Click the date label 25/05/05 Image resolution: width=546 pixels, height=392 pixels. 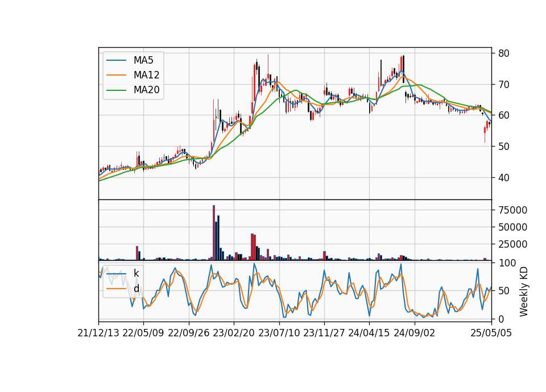(491, 333)
